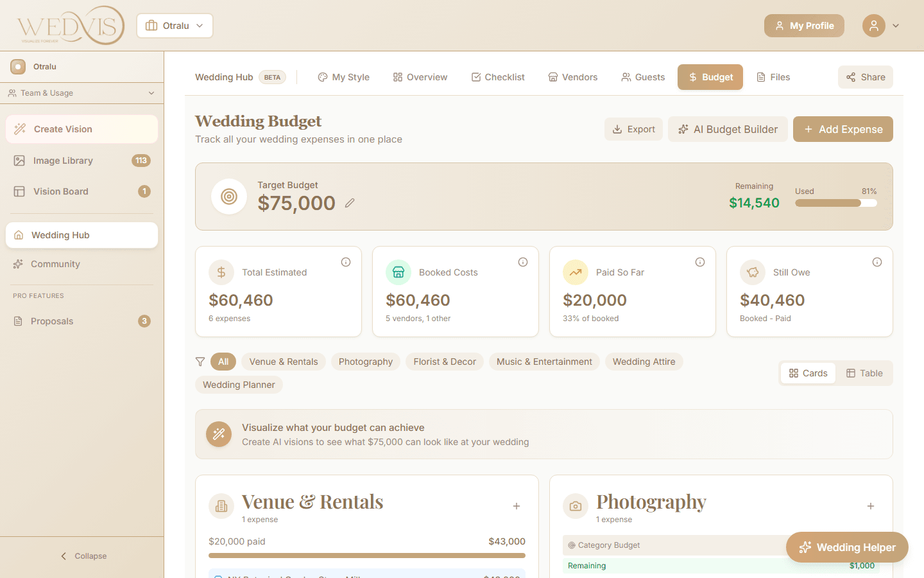This screenshot has height=578, width=924.
Task: Open the profile avatar dropdown menu
Action: click(882, 26)
